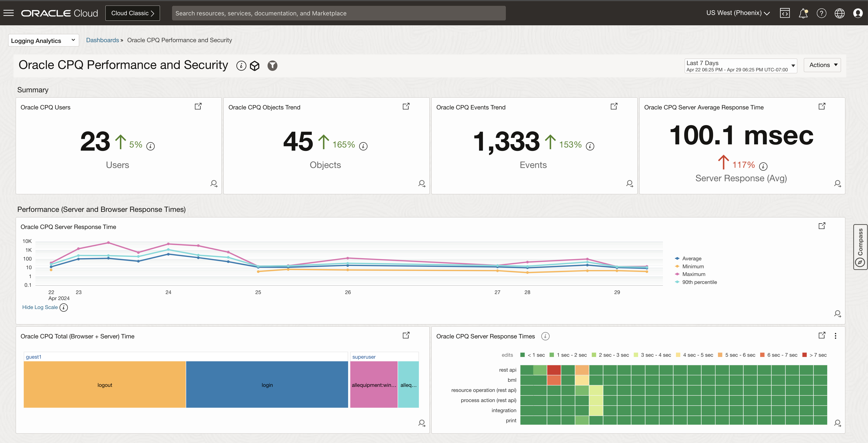Expand the US West (Phoenix) region menu
This screenshot has height=443, width=868.
pos(738,13)
